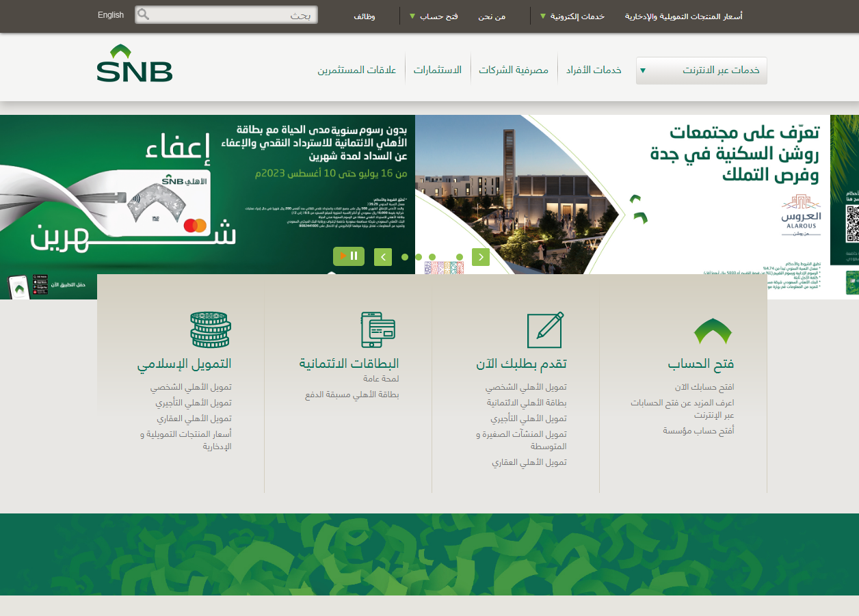859x616 pixels.
Task: Open the خدمات عبر الانترنت dropdown
Action: [x=702, y=70]
